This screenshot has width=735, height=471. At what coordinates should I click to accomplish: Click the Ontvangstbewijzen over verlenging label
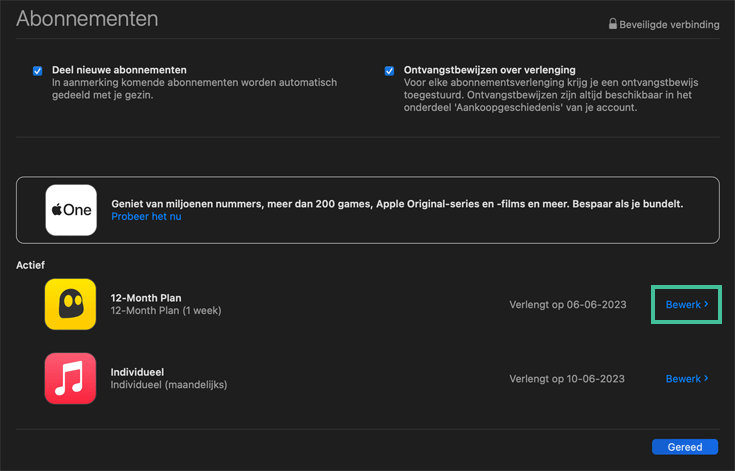(489, 70)
